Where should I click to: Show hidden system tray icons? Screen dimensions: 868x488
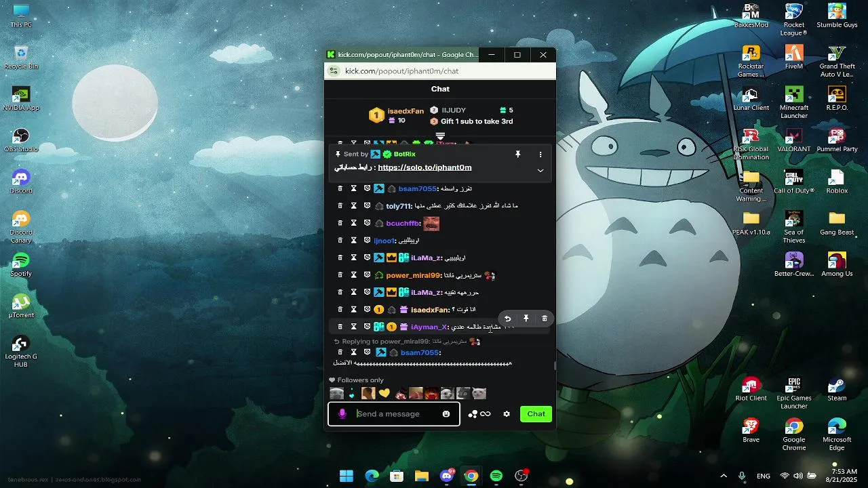[723, 476]
